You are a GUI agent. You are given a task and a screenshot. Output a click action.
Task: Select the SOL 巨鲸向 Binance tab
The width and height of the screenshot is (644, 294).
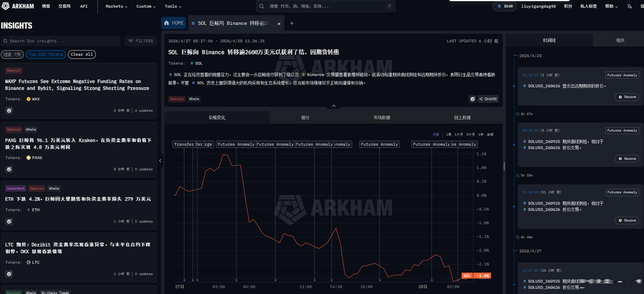tap(235, 23)
